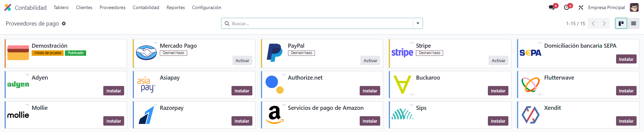Image resolution: width=644 pixels, height=132 pixels.
Task: Open the chat messages icon
Action: click(551, 7)
